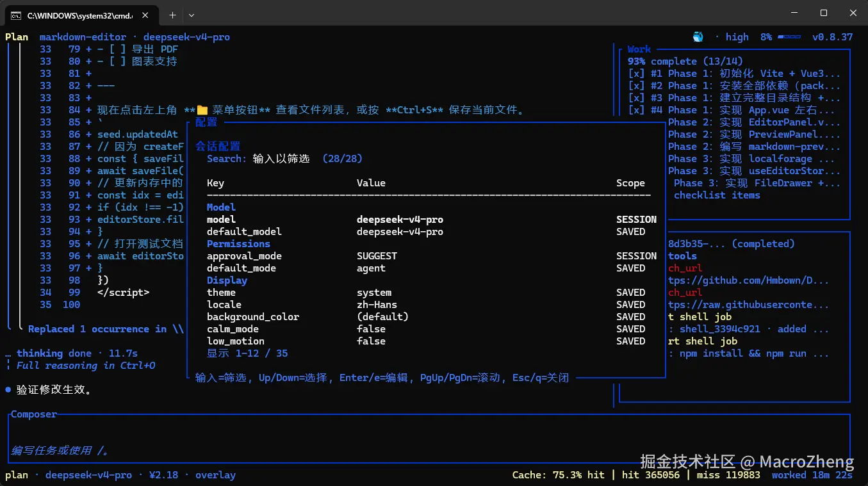Expand the Display section header
The height and width of the screenshot is (486, 868).
pos(227,280)
